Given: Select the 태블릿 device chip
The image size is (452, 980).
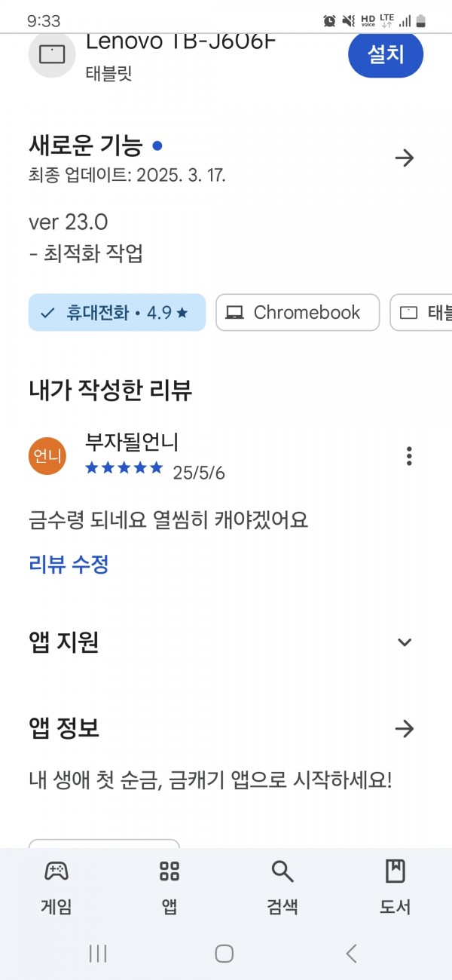Looking at the screenshot, I should pos(422,312).
